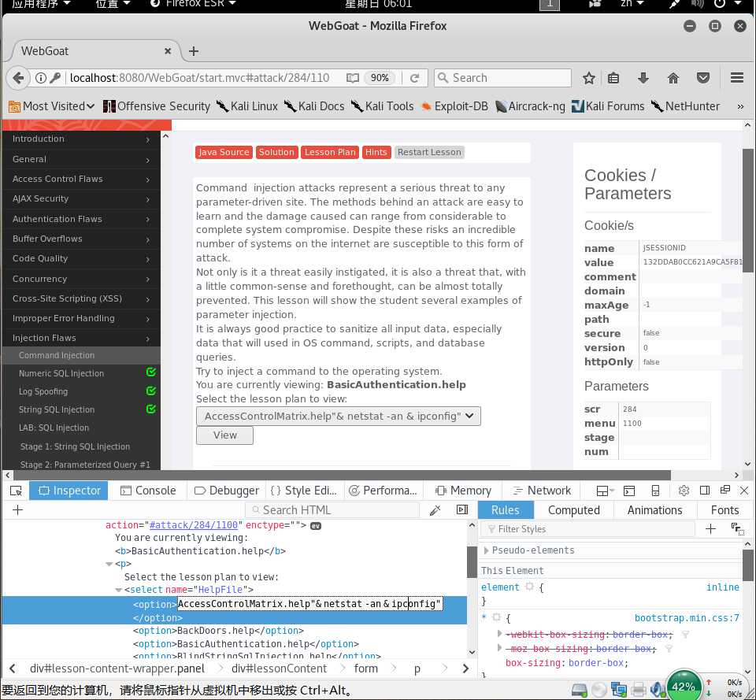Expand Cross-Site Scripting (XSS) category
This screenshot has width=756, height=700.
pyautogui.click(x=81, y=298)
